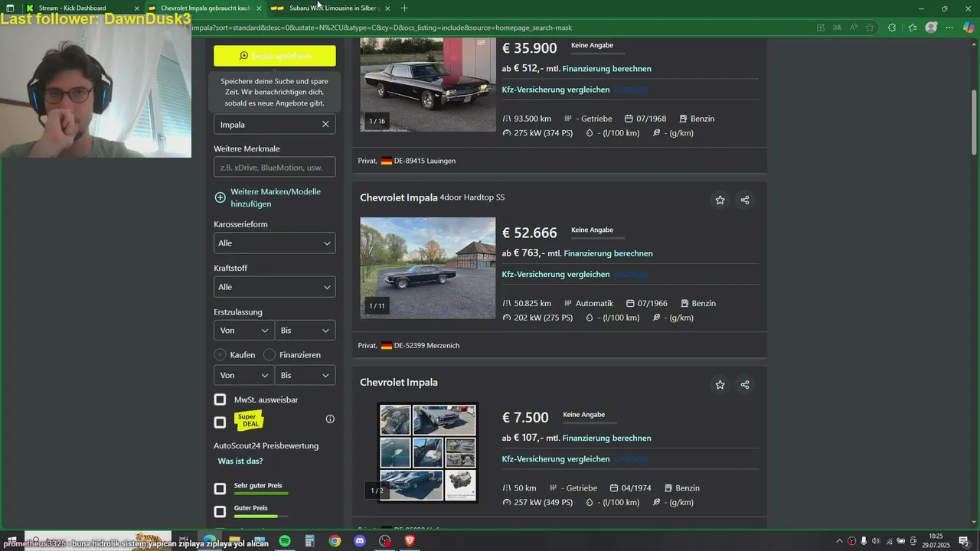980x551 pixels.
Task: Click the DE-89415 Lauingen location text
Action: click(425, 161)
